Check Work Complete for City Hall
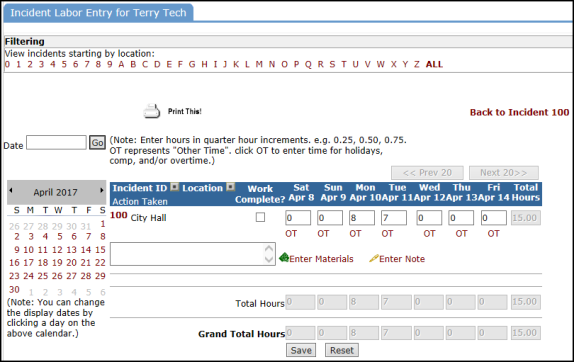The height and width of the screenshot is (362, 574). (x=260, y=217)
